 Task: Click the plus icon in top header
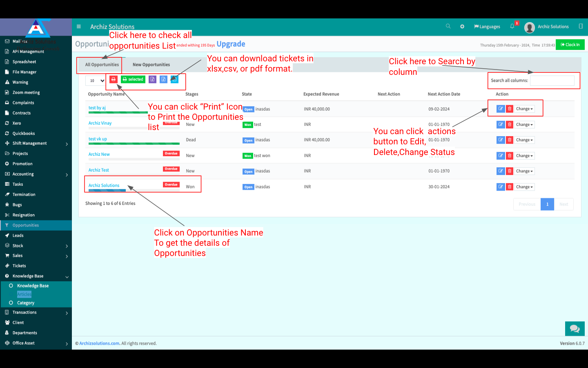point(462,27)
